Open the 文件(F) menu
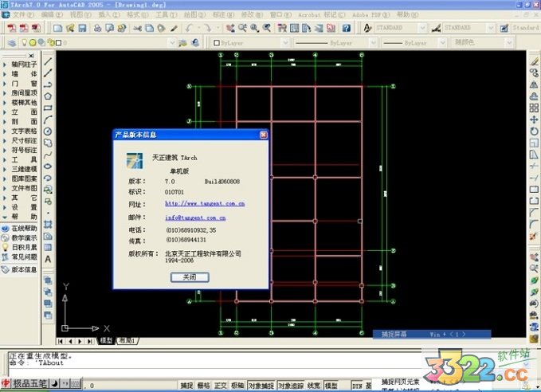This screenshot has width=541, height=392. click(x=22, y=15)
